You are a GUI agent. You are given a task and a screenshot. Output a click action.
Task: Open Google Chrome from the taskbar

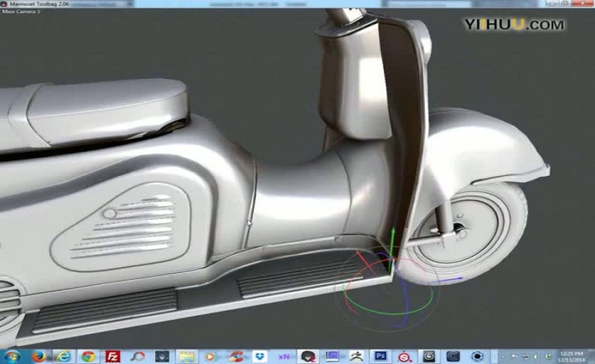click(88, 357)
